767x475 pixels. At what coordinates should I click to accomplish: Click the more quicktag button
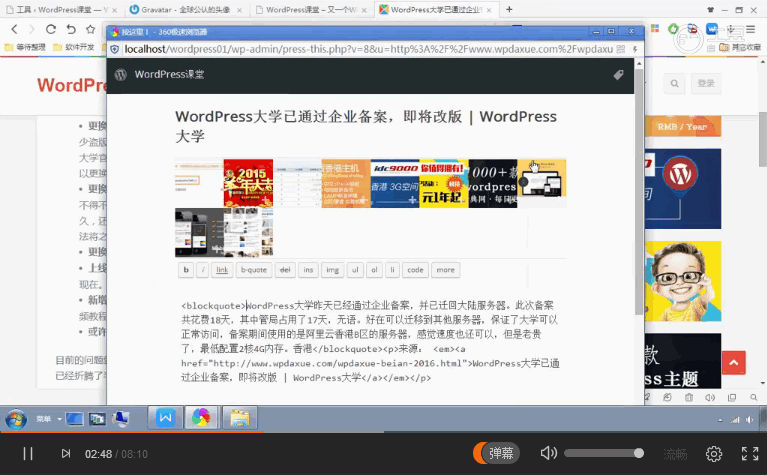pos(446,270)
